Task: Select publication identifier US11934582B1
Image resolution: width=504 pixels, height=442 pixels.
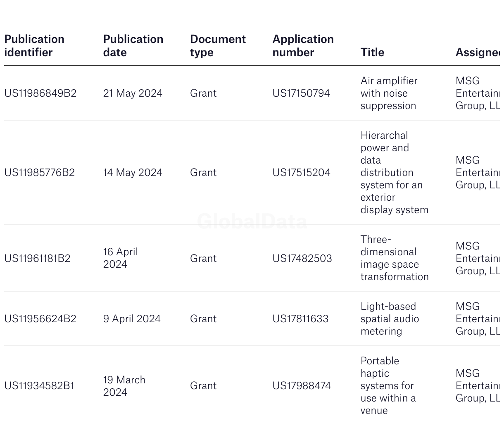Action: (39, 386)
